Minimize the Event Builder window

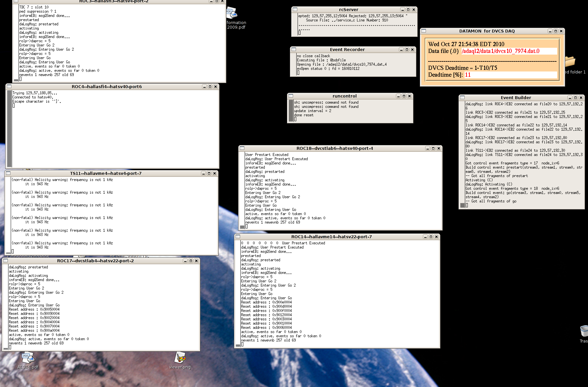[x=570, y=97]
